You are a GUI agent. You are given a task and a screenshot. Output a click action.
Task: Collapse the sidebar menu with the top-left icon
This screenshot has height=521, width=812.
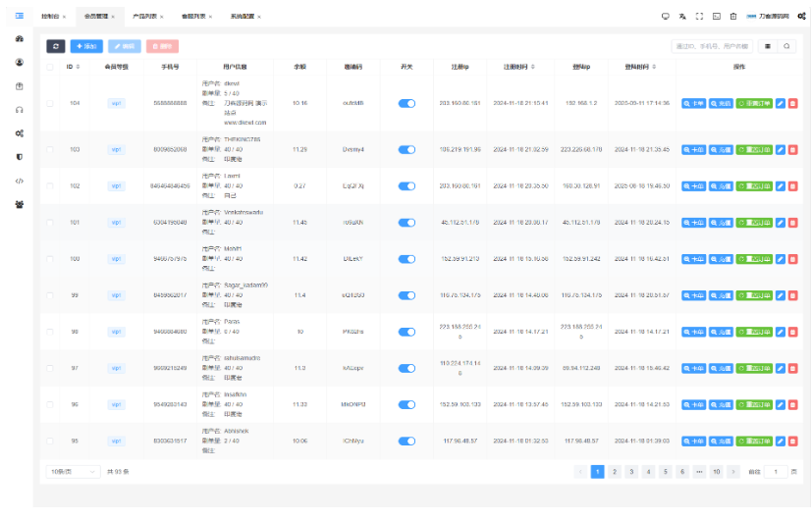point(19,16)
